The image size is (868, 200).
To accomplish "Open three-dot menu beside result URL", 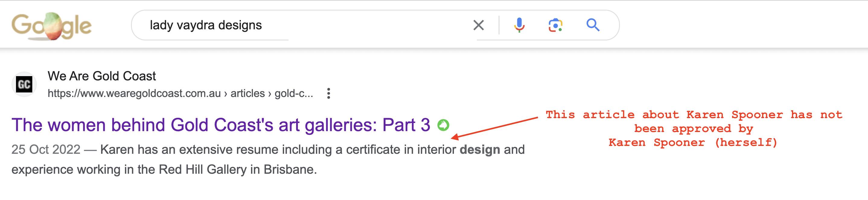I will [329, 93].
